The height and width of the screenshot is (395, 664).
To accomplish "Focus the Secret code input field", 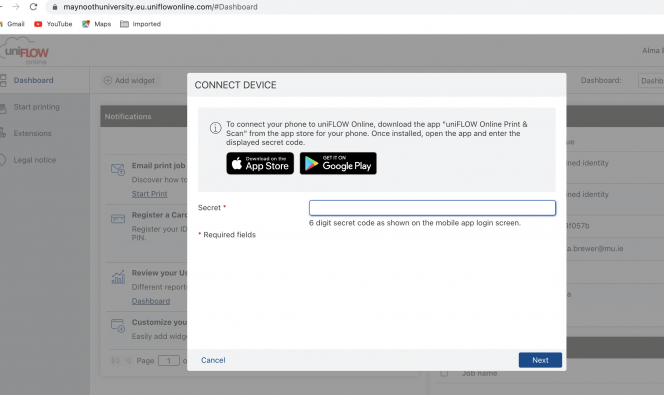I will 432,208.
